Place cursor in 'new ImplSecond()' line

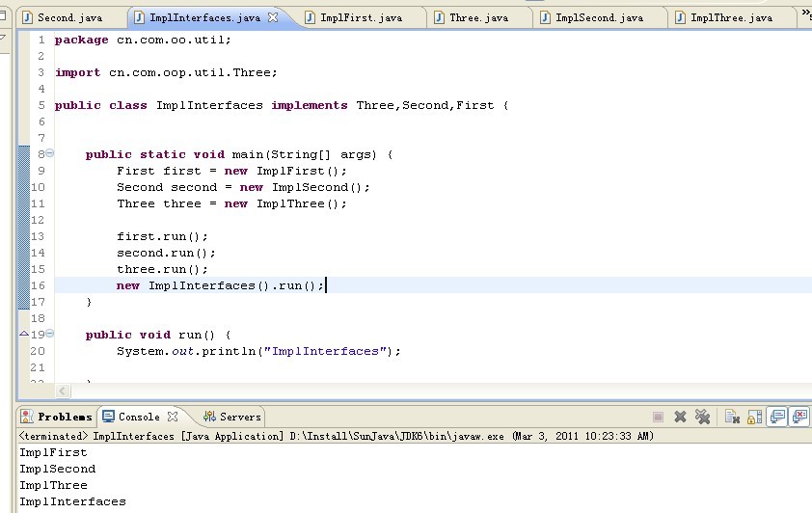coord(243,187)
